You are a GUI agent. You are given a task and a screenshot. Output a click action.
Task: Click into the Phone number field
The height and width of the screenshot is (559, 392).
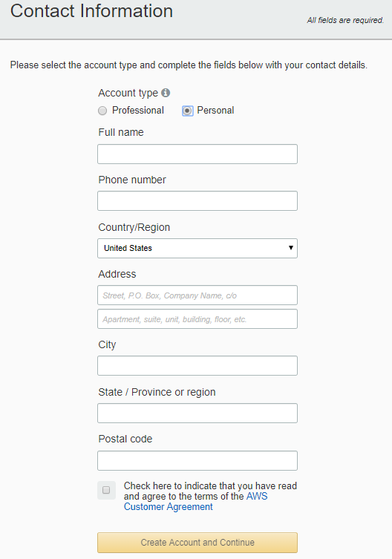tap(197, 200)
